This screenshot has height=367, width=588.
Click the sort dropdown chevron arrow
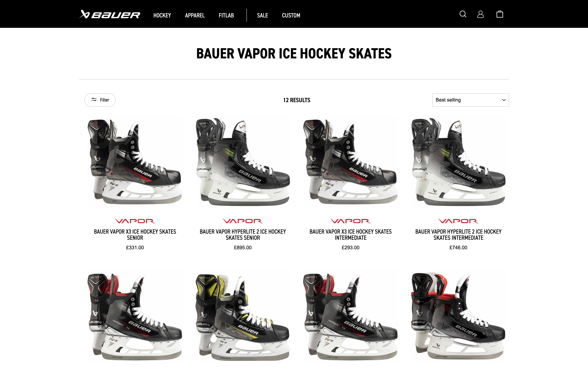[504, 100]
